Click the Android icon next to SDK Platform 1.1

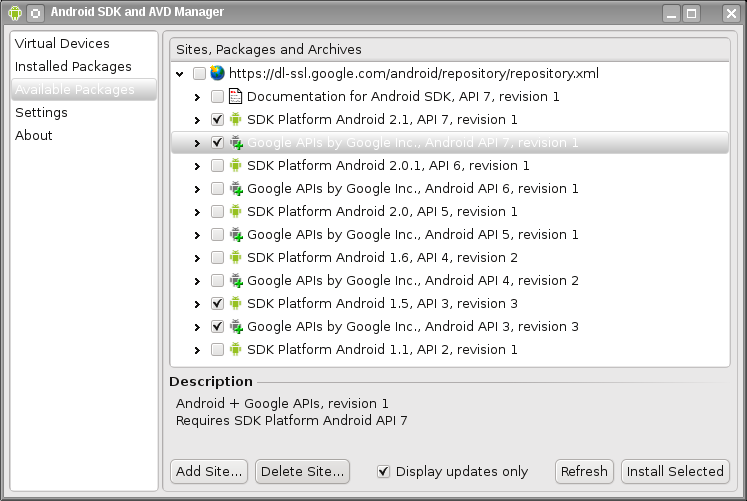(235, 349)
